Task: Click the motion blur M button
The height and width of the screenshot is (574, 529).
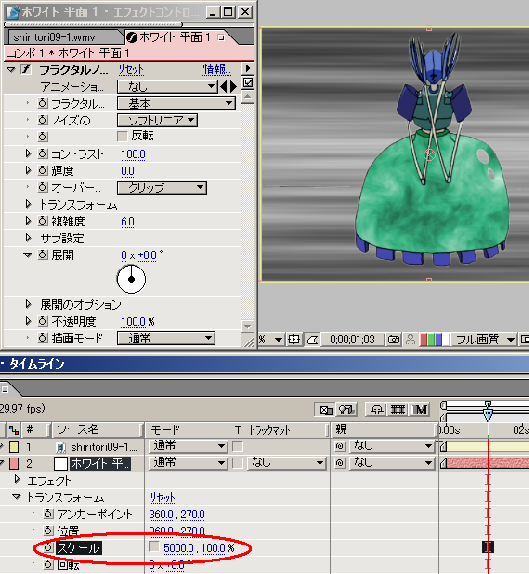Action: [420, 409]
